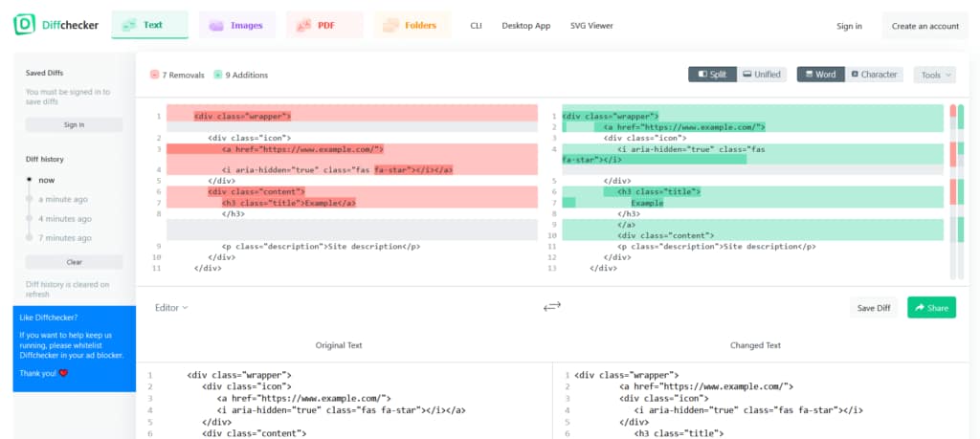Click the Images tab icon
980x439 pixels.
216,26
